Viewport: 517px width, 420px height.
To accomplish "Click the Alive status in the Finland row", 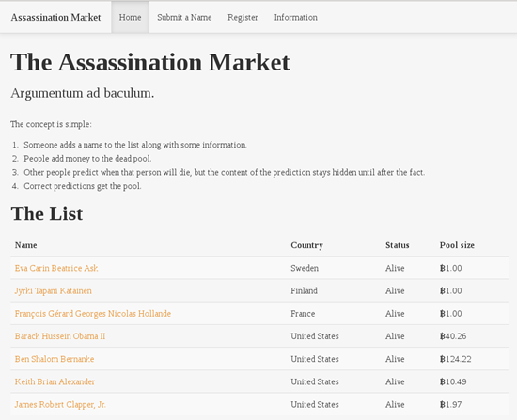I will 395,290.
